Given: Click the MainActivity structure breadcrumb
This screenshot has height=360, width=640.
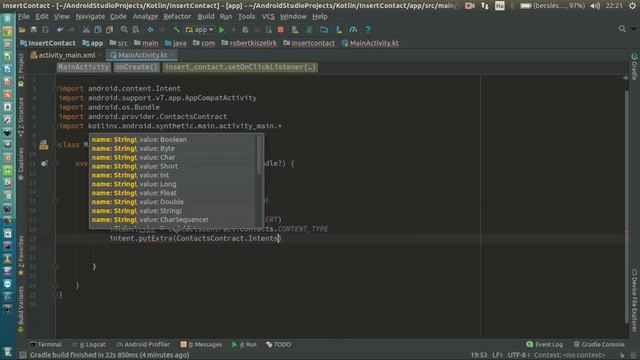Looking at the screenshot, I should pos(84,67).
